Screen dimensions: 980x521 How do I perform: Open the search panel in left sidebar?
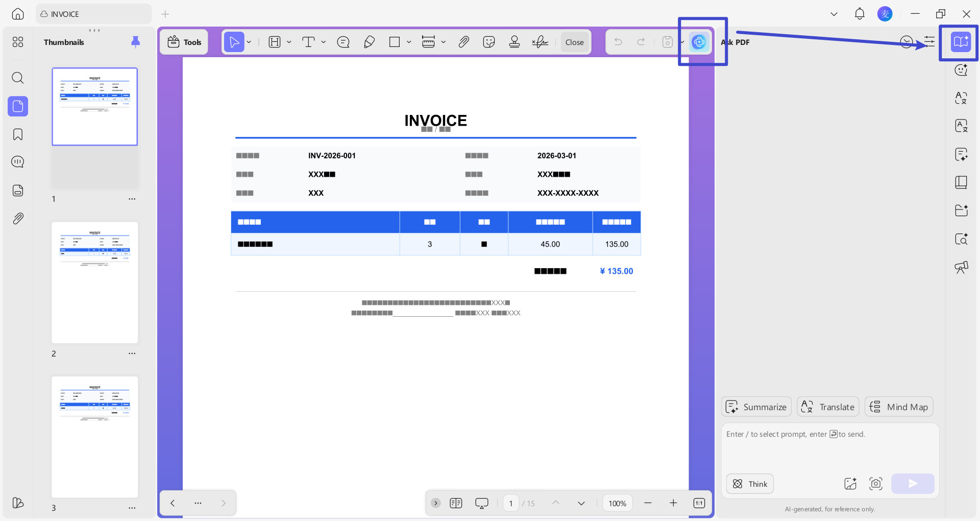[x=18, y=78]
